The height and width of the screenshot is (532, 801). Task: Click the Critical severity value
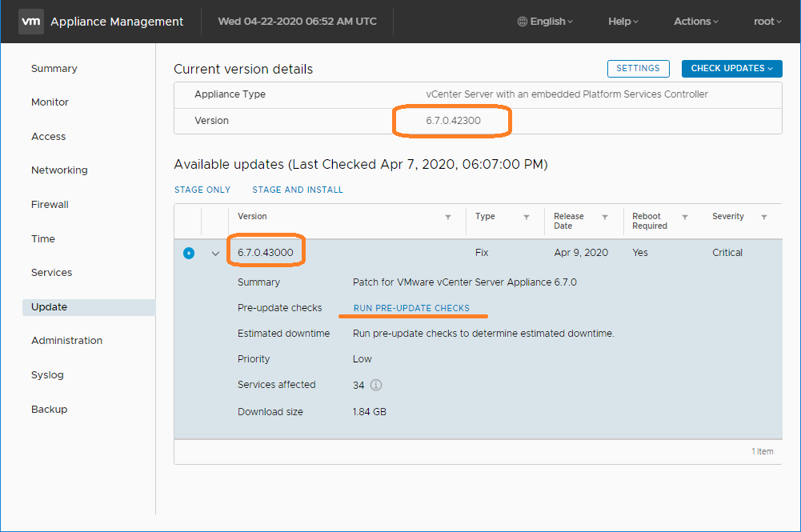pyautogui.click(x=727, y=252)
